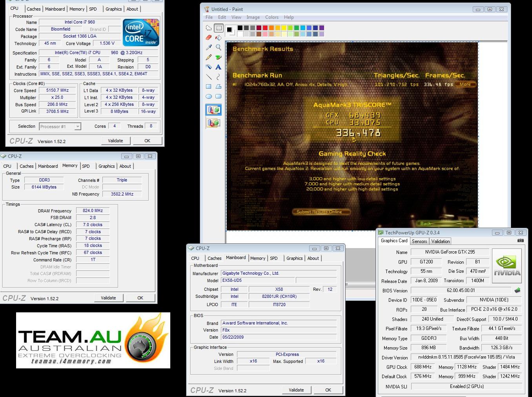Select the Rounded Rectangle tool
Viewport: 532px width, 397px height.
(x=219, y=96)
